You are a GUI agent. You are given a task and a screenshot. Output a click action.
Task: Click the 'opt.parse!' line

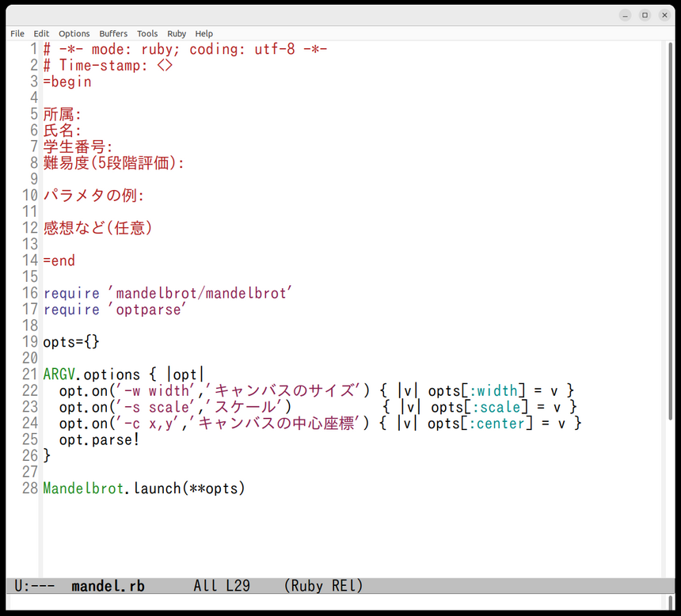(x=100, y=439)
